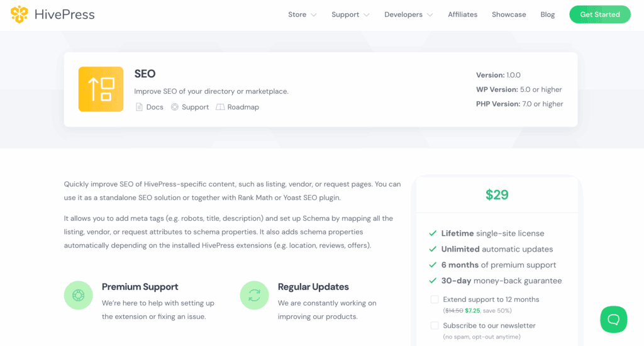644x346 pixels.
Task: Click checkmark beside 30-day money-back guarantee
Action: [x=433, y=281]
